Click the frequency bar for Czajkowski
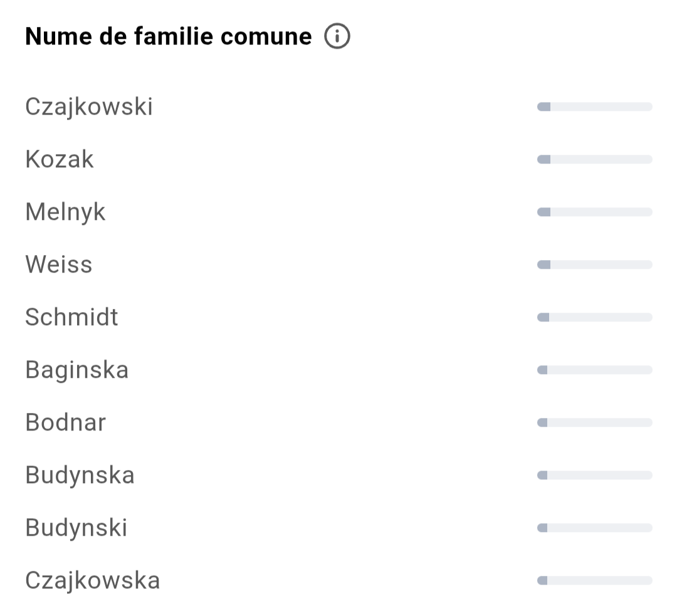Image resolution: width=677 pixels, height=616 pixels. click(x=594, y=107)
